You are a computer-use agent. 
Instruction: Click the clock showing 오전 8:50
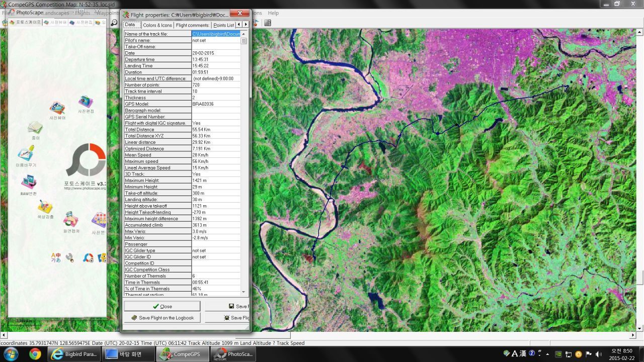point(622,351)
